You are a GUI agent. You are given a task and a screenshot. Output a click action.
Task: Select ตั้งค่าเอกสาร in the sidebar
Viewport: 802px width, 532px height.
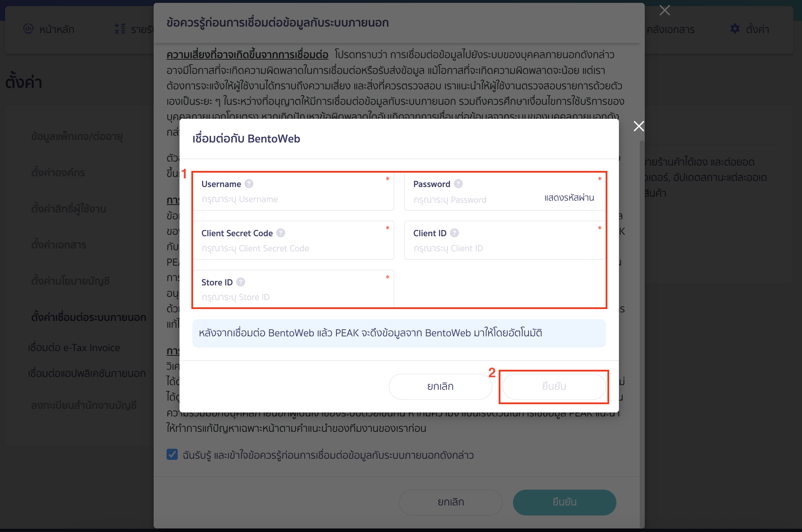[59, 244]
